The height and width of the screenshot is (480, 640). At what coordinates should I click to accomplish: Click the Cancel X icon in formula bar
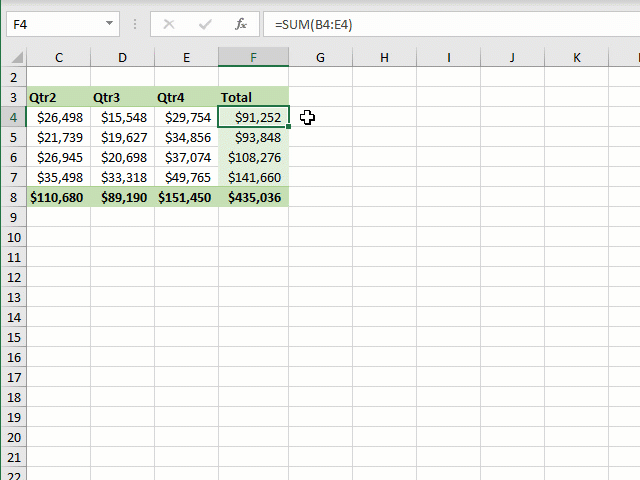coord(168,24)
